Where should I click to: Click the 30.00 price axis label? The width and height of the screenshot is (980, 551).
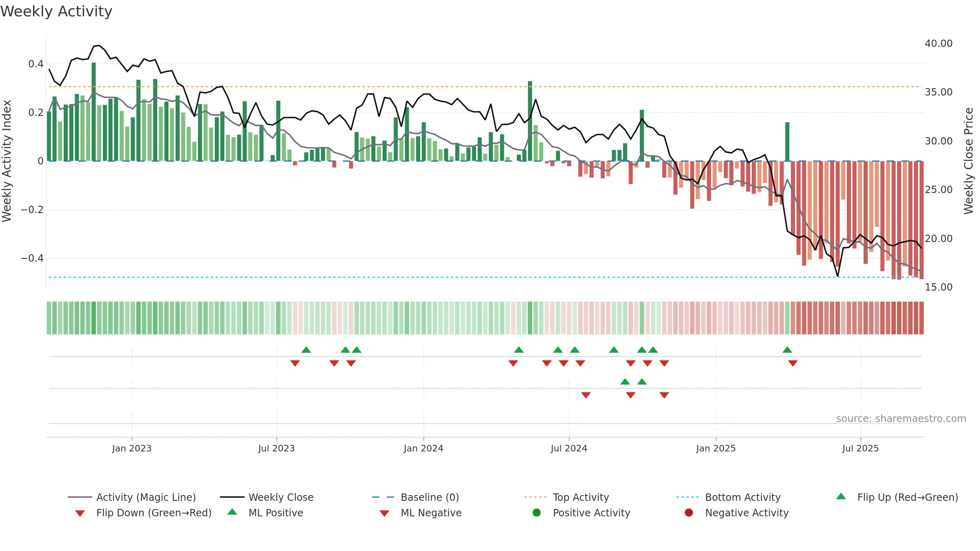(x=939, y=141)
